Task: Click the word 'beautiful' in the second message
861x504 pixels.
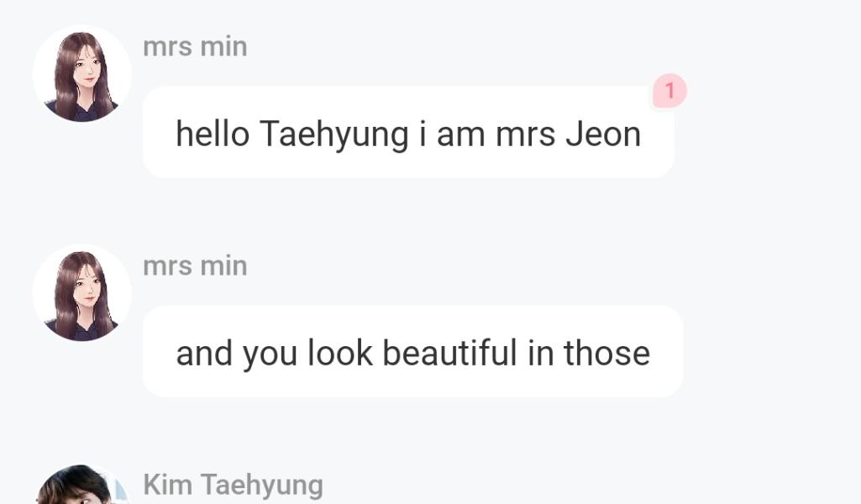Action: (449, 353)
